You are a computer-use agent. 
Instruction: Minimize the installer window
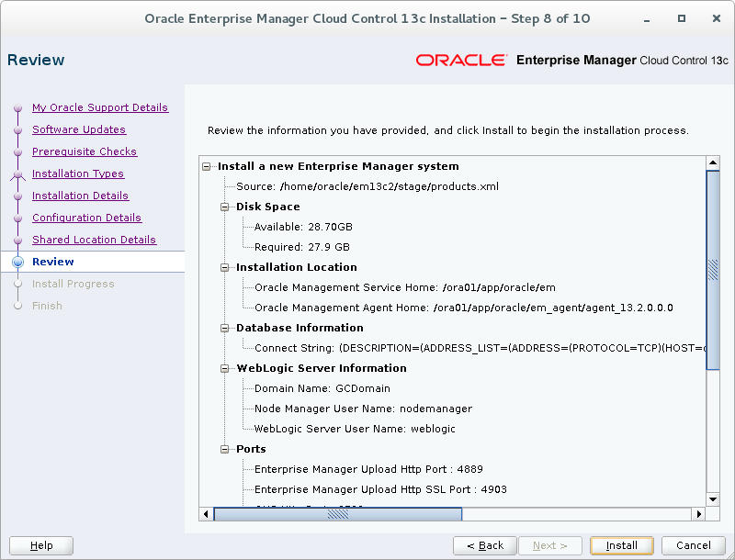pyautogui.click(x=647, y=19)
